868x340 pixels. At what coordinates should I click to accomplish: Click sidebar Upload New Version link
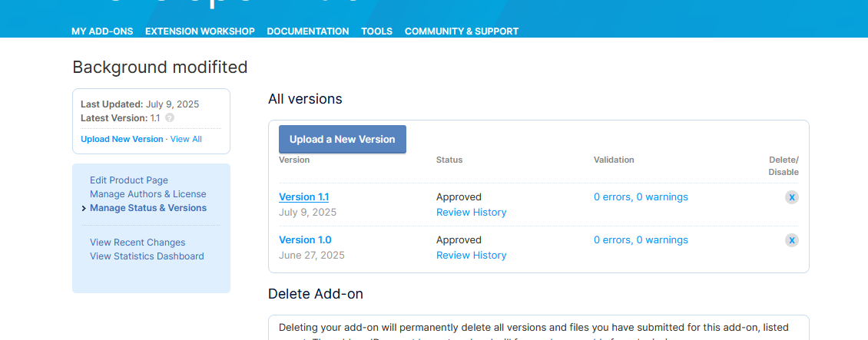point(122,140)
